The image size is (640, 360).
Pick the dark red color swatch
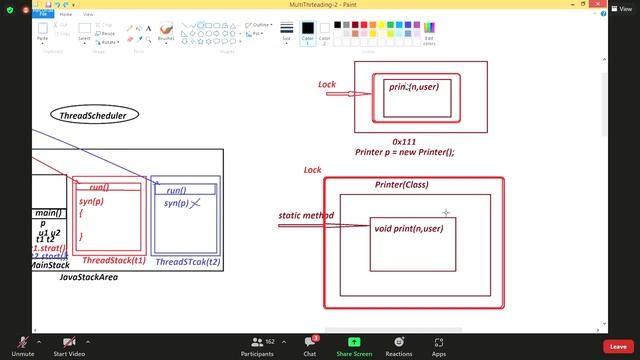355,25
